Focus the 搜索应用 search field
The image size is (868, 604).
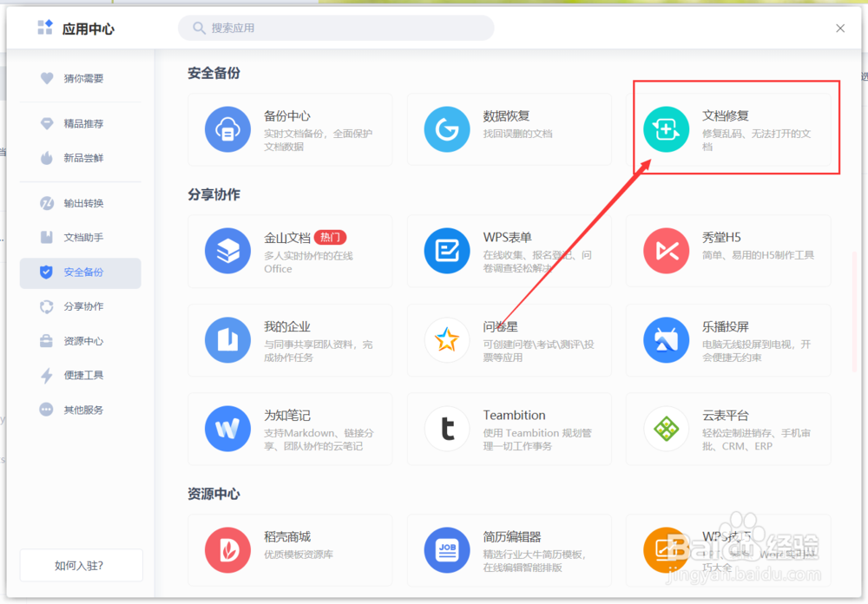(336, 28)
